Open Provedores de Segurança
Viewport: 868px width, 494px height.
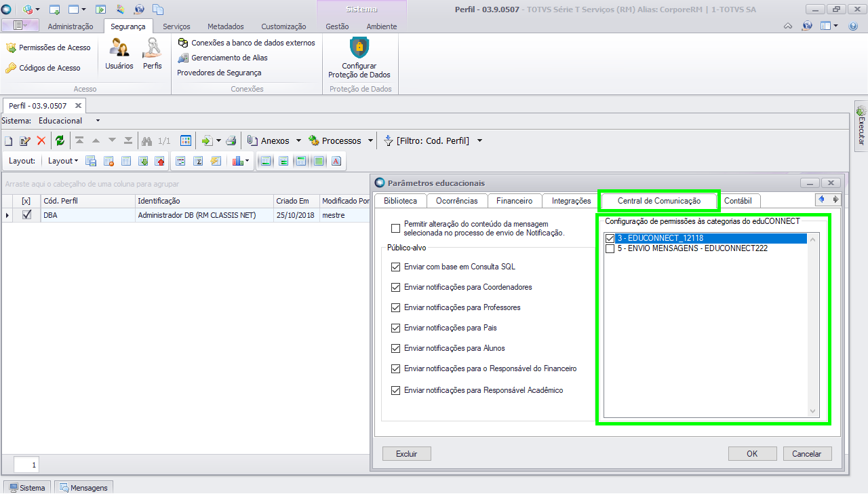coord(219,73)
